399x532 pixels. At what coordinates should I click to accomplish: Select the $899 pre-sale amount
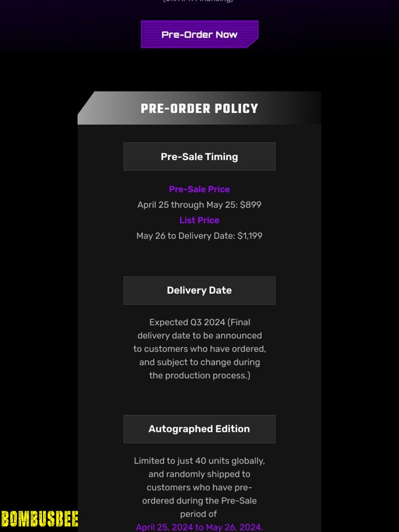coord(251,205)
